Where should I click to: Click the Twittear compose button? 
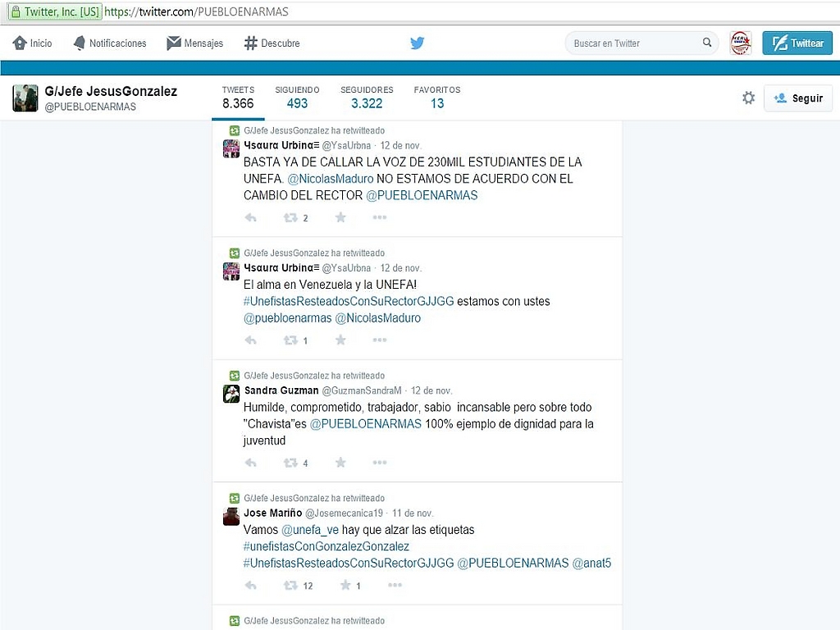click(797, 43)
